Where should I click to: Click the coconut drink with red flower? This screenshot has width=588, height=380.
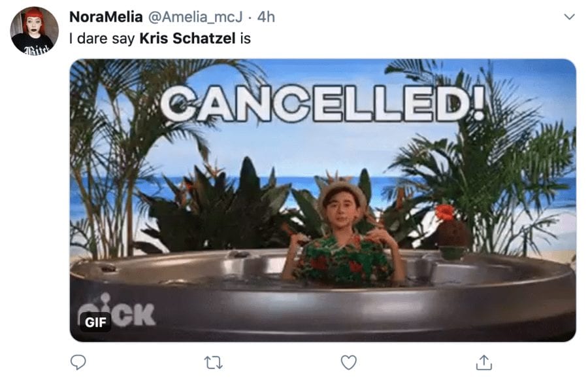[452, 232]
